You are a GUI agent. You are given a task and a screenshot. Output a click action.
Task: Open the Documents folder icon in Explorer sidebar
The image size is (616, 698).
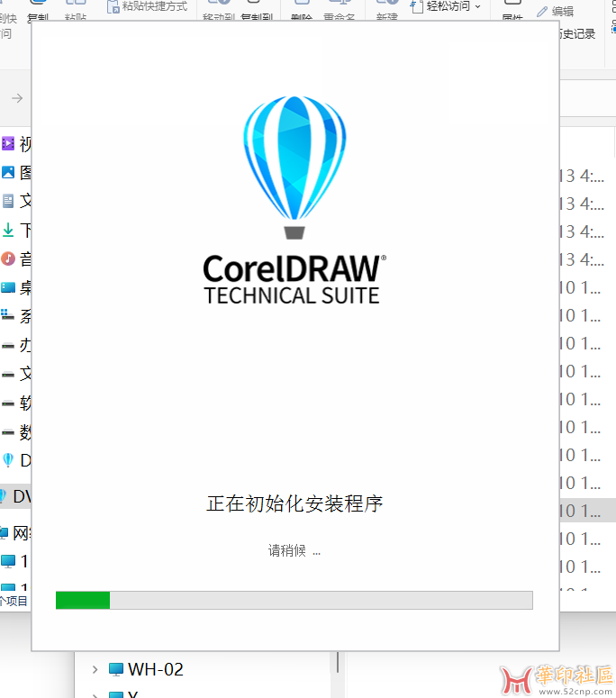point(8,201)
